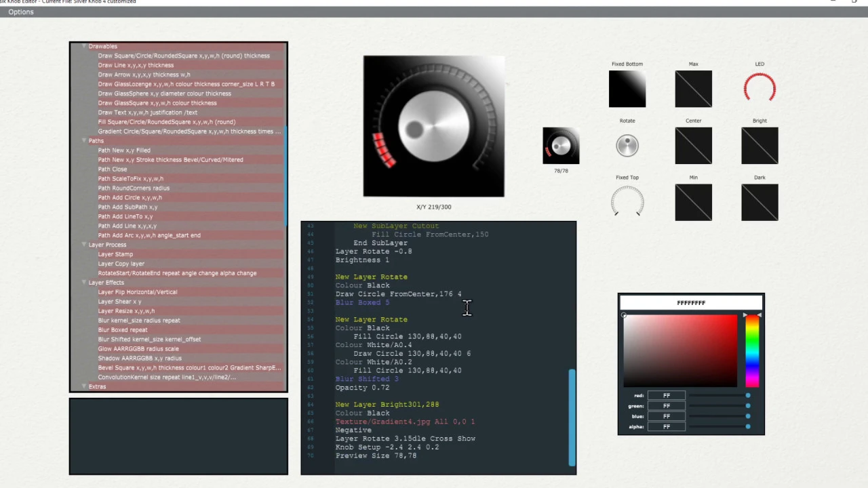Select 'Path New x,y Stroke' row
Viewport: 868px width, 488px height.
point(170,160)
